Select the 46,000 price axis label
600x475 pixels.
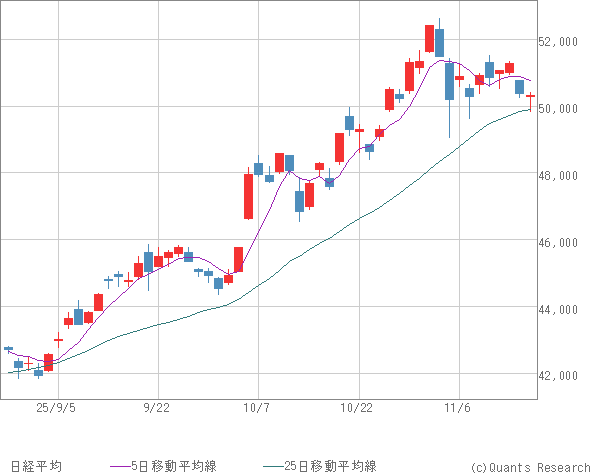pyautogui.click(x=562, y=242)
